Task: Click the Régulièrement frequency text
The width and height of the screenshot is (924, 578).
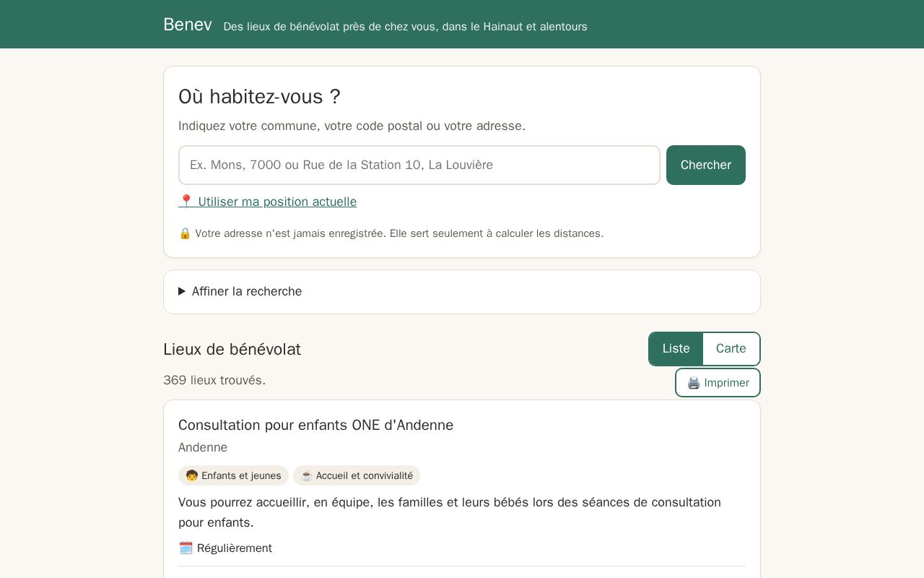Action: click(235, 548)
